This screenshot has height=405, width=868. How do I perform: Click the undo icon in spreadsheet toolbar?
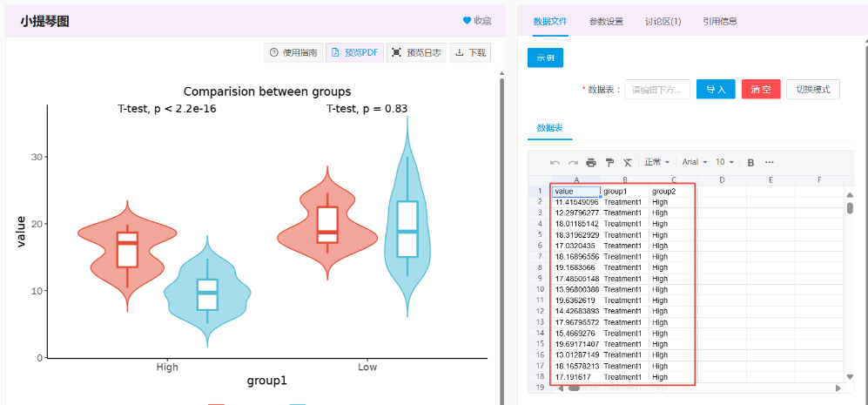555,163
